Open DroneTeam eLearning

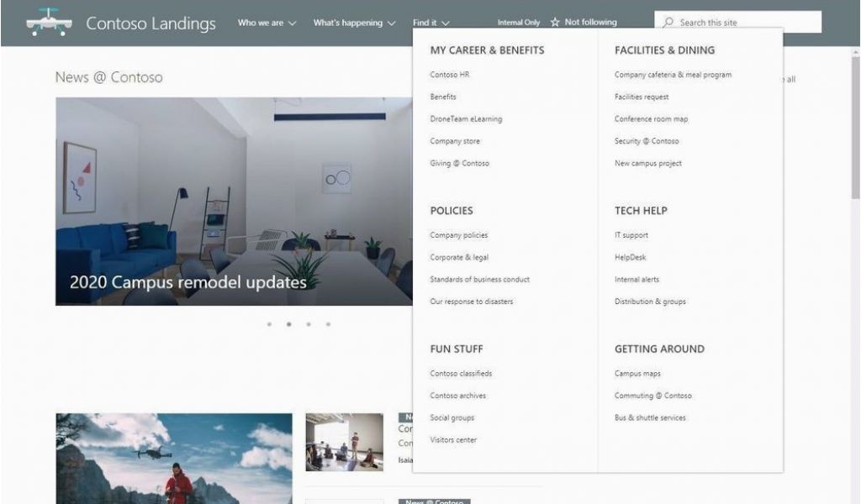pyautogui.click(x=466, y=119)
